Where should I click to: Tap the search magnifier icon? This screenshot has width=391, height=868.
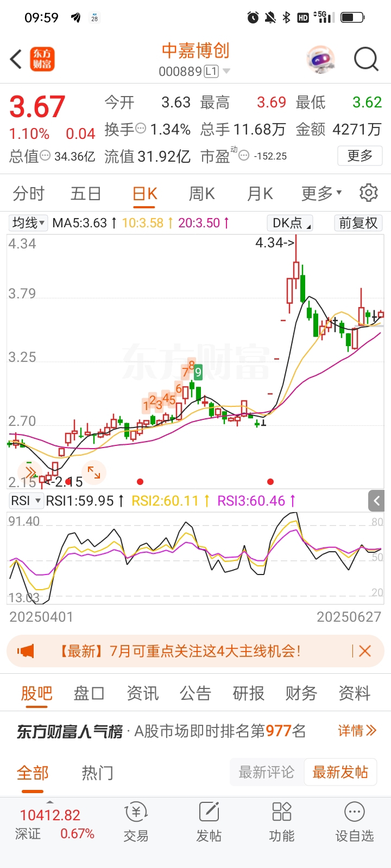(366, 59)
